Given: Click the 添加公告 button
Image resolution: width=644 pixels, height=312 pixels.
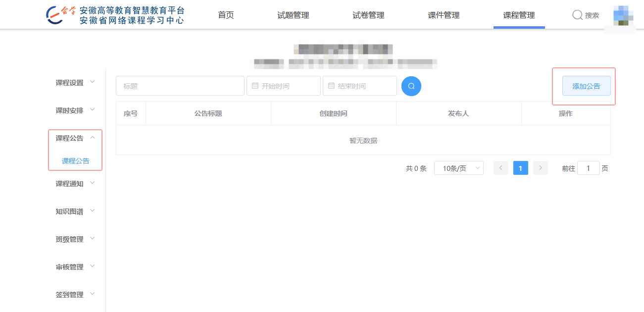Looking at the screenshot, I should [586, 86].
